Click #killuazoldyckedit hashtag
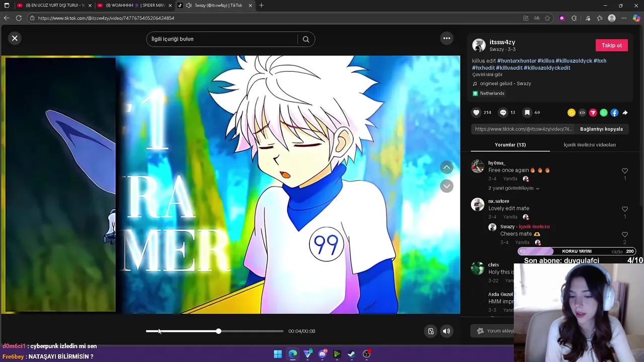 click(x=547, y=68)
